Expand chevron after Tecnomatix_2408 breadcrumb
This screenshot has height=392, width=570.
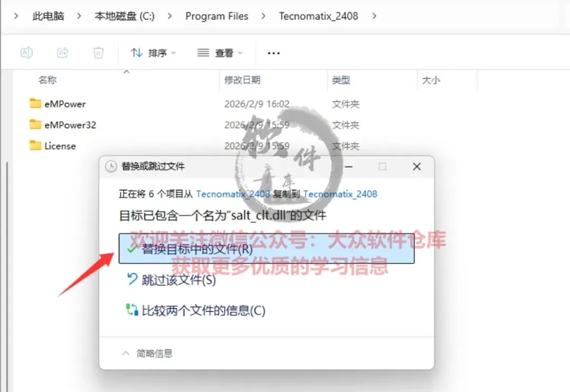[x=374, y=16]
